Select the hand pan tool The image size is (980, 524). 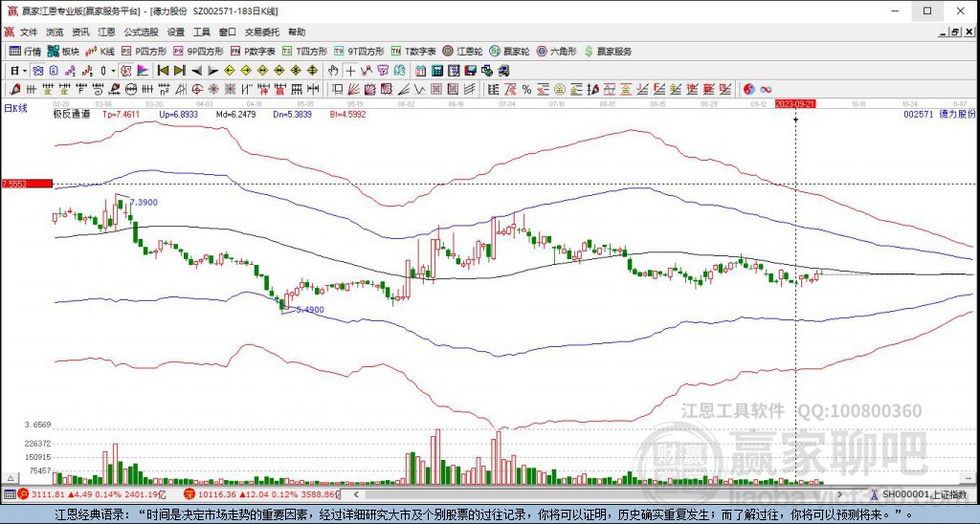click(333, 71)
